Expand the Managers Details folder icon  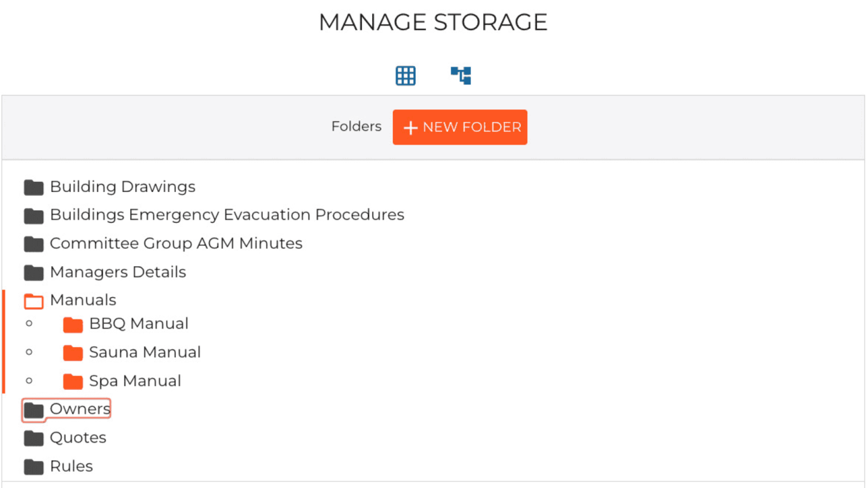(33, 272)
